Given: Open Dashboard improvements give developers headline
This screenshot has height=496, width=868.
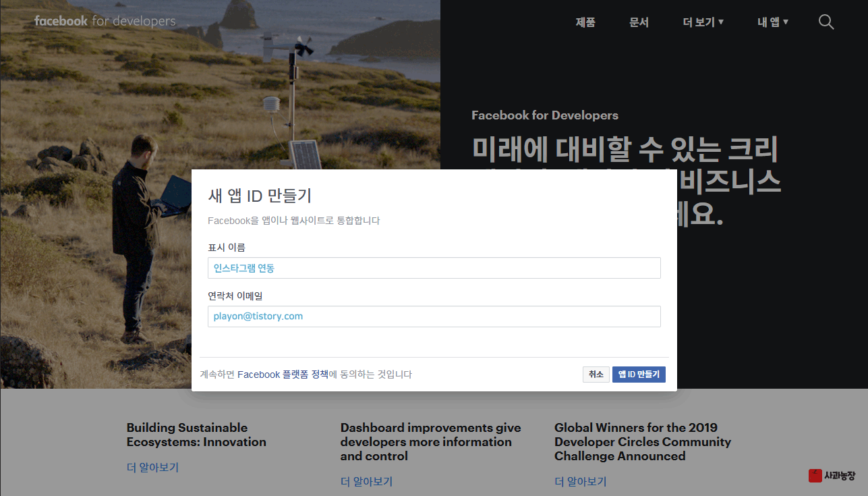Looking at the screenshot, I should (x=430, y=442).
